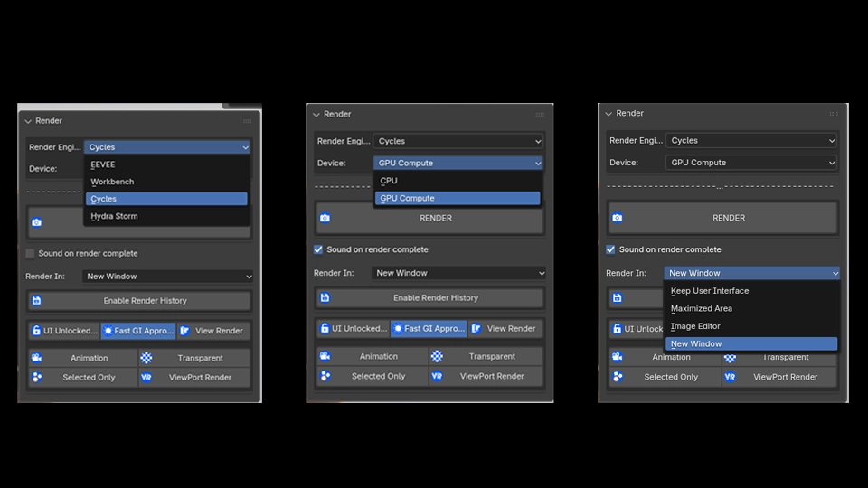Click lock icon on left panel UI Unlocked

pos(36,331)
